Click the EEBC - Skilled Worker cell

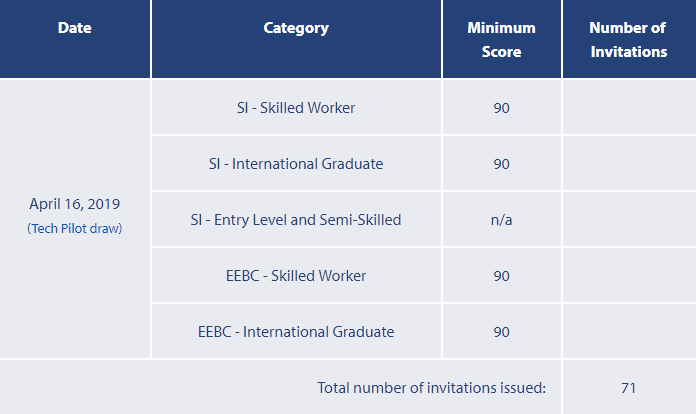click(296, 275)
